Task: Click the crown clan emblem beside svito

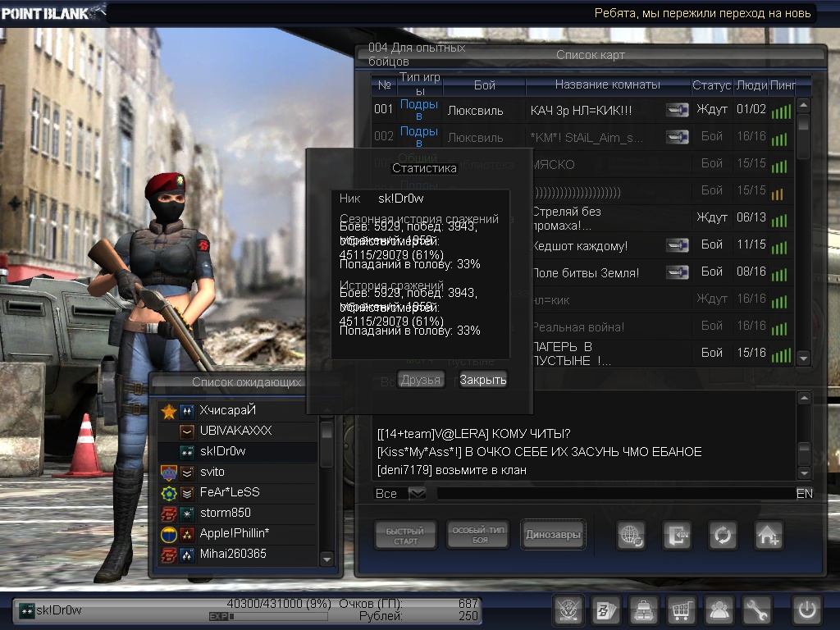Action: point(169,472)
